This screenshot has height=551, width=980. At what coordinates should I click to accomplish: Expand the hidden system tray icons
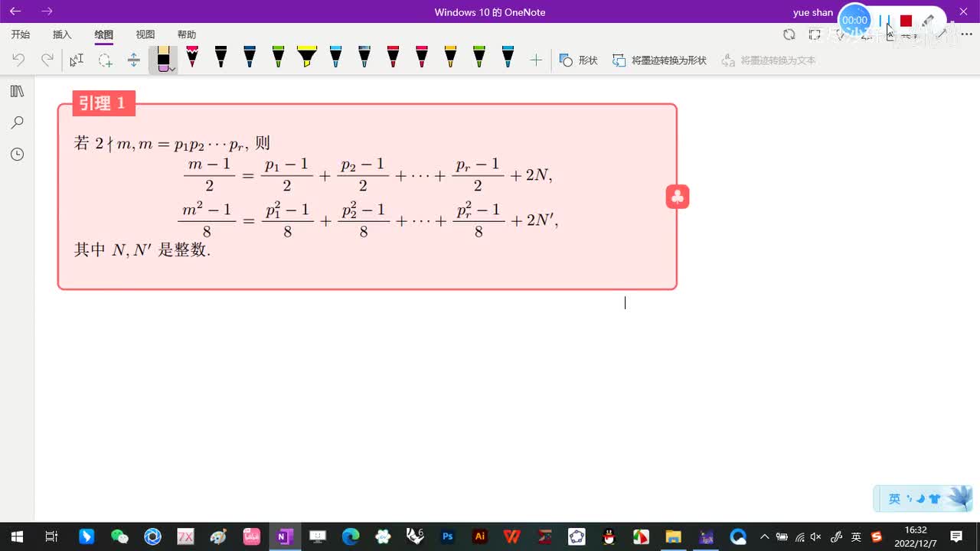point(764,536)
